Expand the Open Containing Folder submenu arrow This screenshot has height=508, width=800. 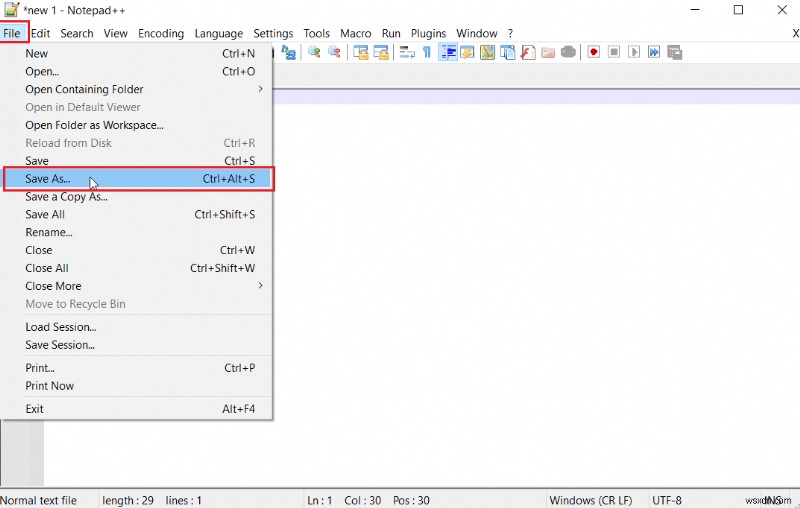click(260, 89)
